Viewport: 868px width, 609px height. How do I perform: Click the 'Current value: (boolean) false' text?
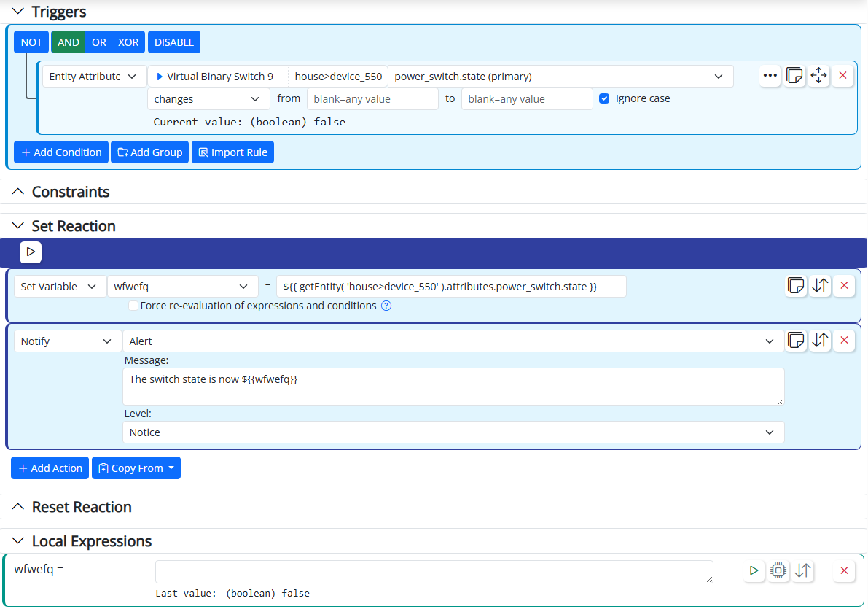tap(249, 122)
